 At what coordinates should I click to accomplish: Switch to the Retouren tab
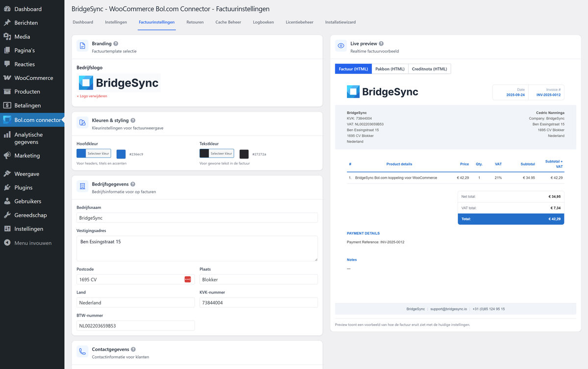tap(195, 22)
